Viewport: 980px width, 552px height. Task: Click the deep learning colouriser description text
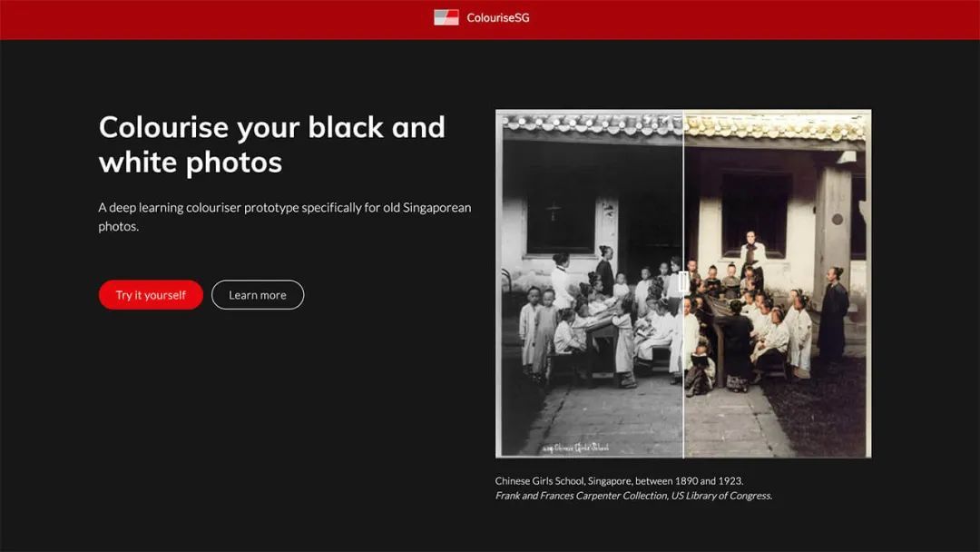coord(284,217)
